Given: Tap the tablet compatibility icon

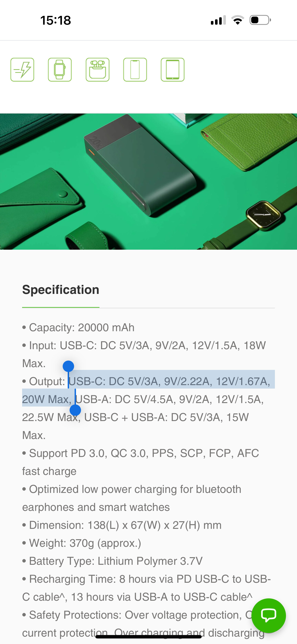Looking at the screenshot, I should (x=172, y=70).
